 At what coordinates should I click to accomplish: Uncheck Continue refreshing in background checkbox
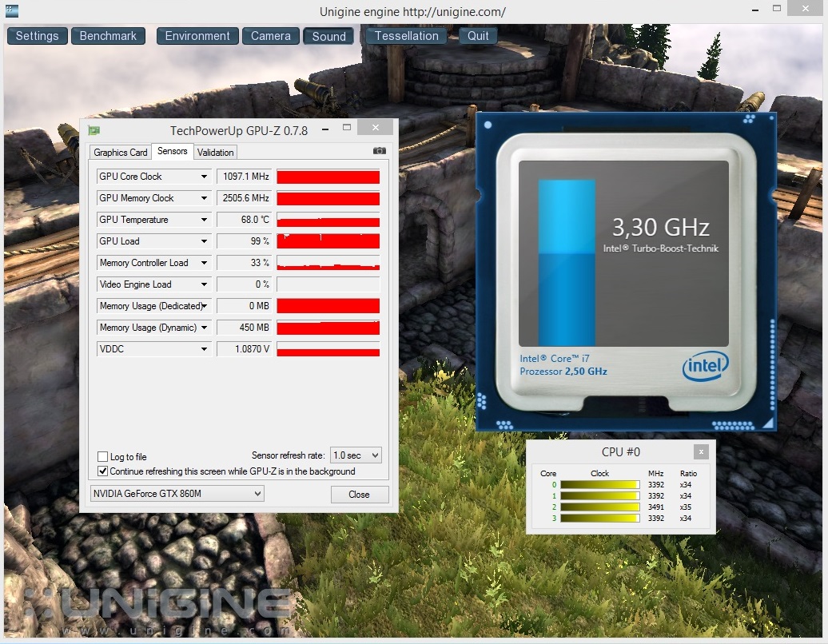pyautogui.click(x=103, y=471)
